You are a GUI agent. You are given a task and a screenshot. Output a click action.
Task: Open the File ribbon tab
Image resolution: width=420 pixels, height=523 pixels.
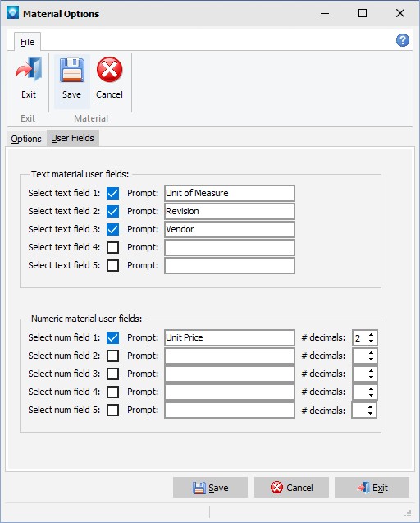27,42
